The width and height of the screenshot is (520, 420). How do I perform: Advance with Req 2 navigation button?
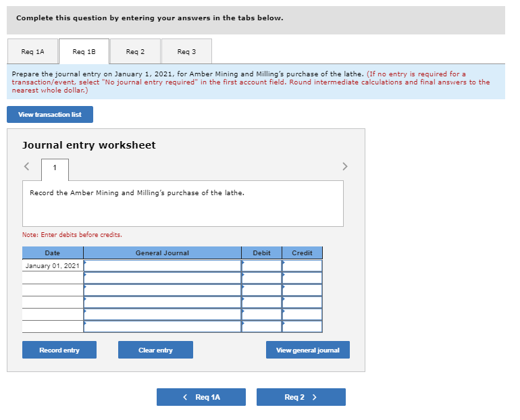pos(301,397)
